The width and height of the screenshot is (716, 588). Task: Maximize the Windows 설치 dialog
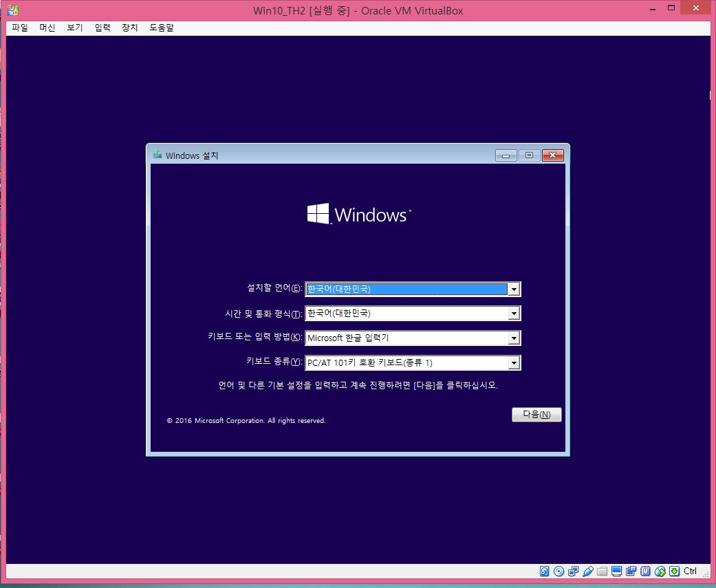(x=529, y=155)
